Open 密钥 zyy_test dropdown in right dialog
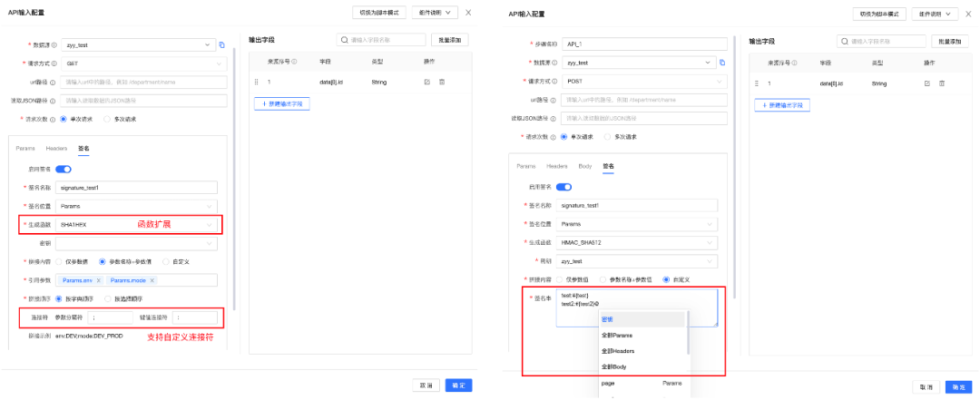The height and width of the screenshot is (400, 980). pos(636,260)
